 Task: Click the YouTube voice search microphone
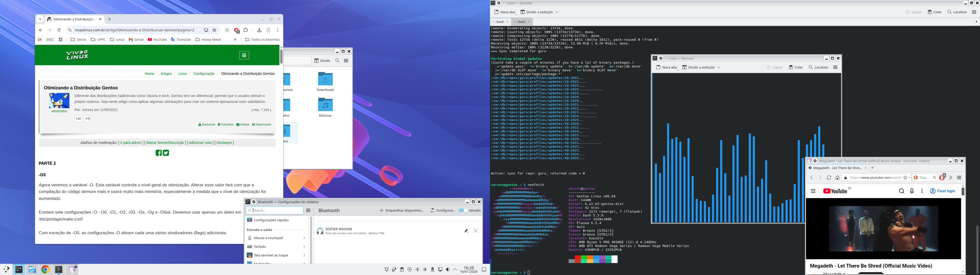[912, 191]
